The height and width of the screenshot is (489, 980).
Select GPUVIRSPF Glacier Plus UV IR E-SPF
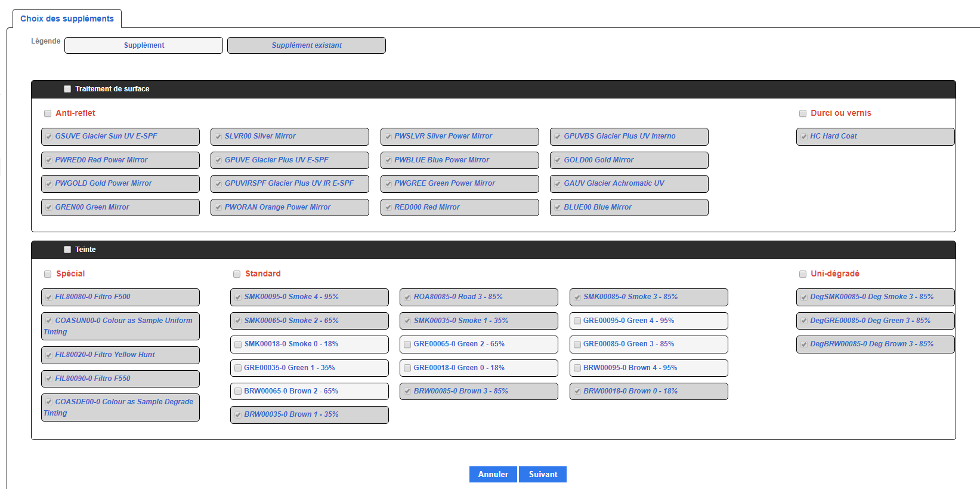[x=290, y=184]
